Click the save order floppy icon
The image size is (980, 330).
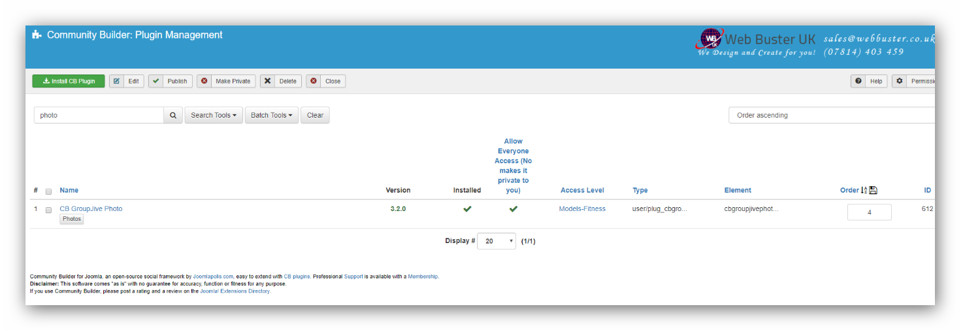pos(874,190)
